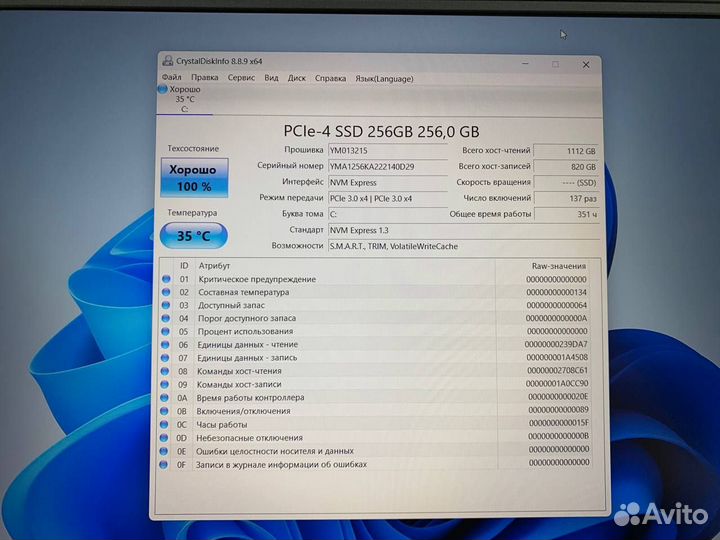
Task: Select attribute text Составная температура
Action: click(244, 292)
